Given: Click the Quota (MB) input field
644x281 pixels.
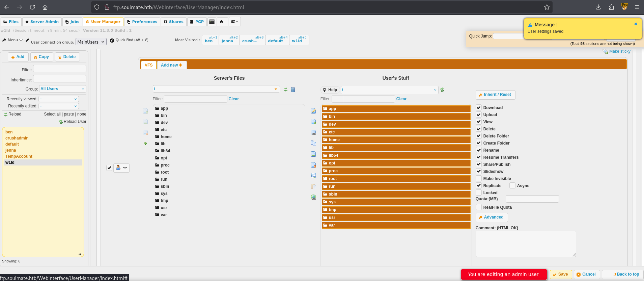Looking at the screenshot, I should click(x=532, y=199).
